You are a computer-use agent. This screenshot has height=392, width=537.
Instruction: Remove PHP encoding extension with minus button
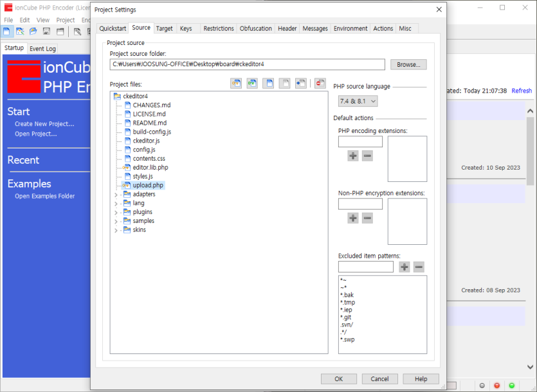pyautogui.click(x=367, y=156)
